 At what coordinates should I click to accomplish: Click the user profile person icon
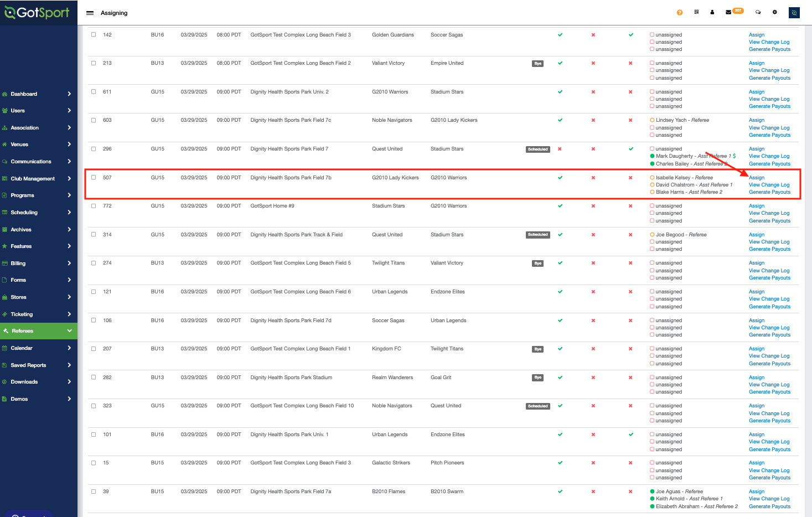(x=712, y=12)
